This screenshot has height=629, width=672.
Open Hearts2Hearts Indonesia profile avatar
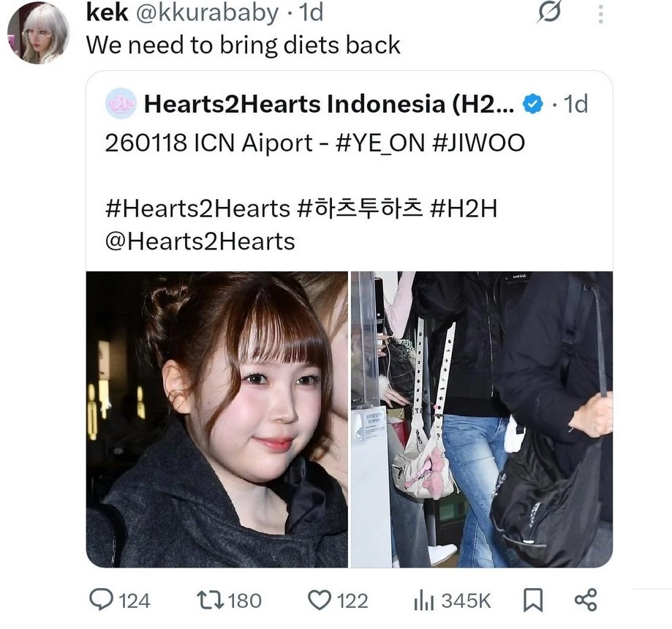121,103
